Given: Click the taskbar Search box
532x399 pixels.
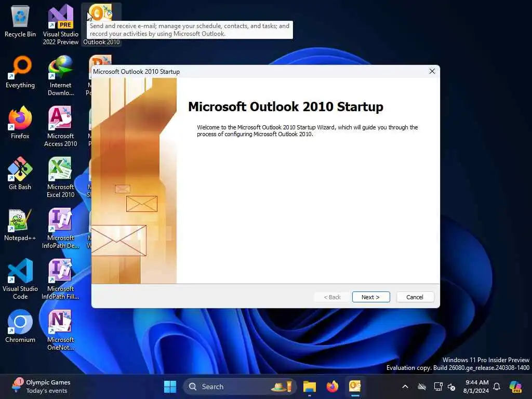Looking at the screenshot, I should coord(240,387).
